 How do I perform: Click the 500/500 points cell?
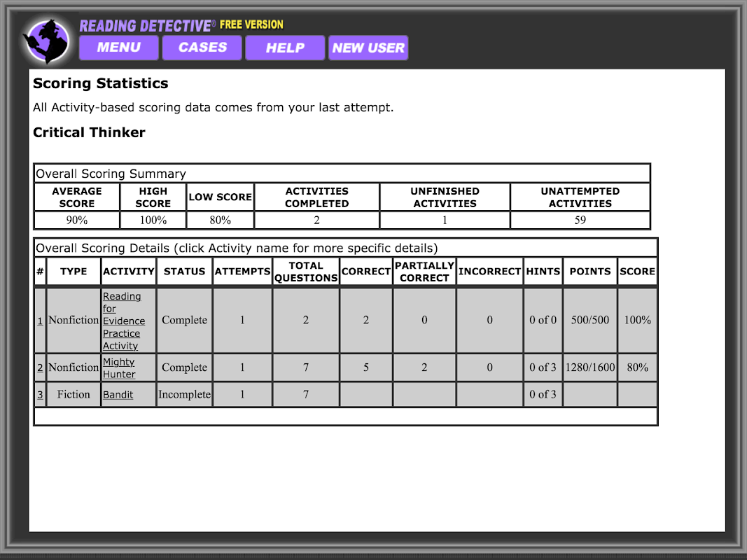tap(589, 320)
